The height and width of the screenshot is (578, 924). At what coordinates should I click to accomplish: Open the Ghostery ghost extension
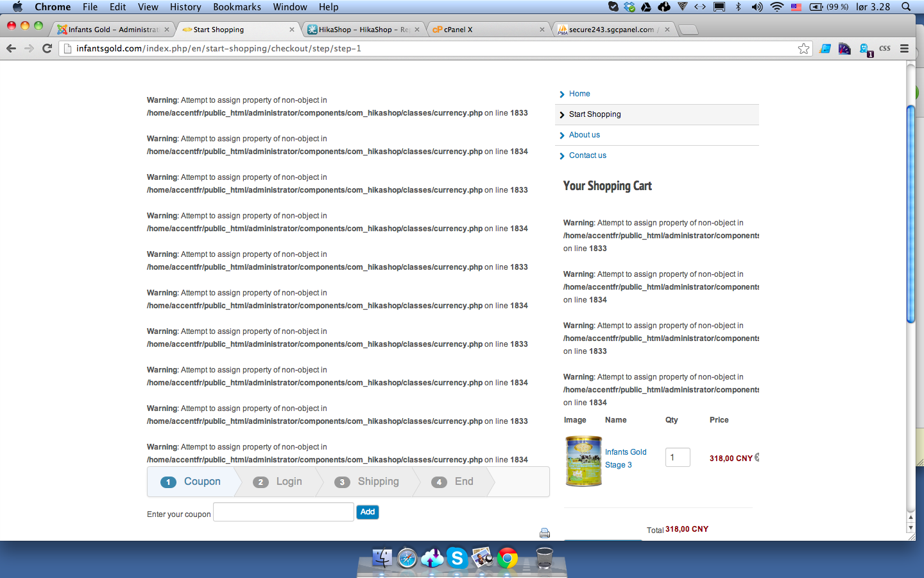(x=865, y=49)
